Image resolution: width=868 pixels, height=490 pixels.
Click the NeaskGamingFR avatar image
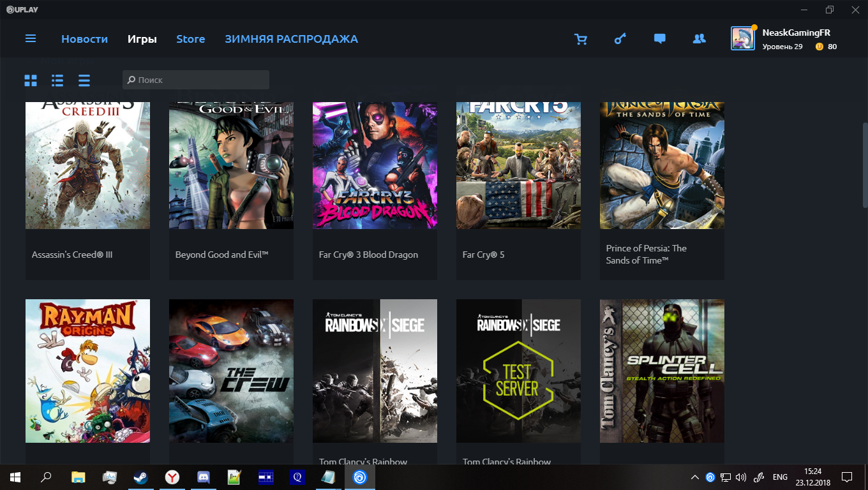(x=743, y=39)
